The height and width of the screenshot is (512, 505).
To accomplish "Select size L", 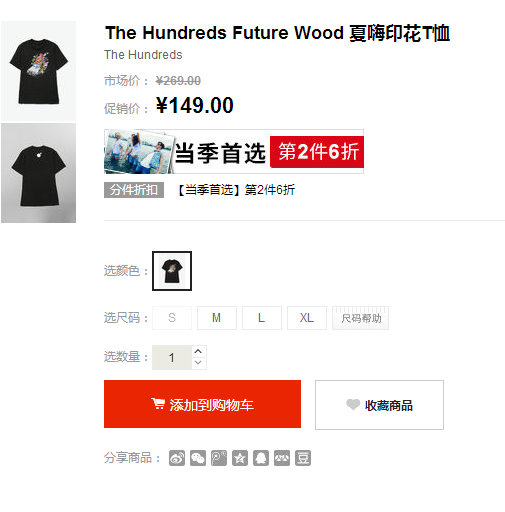I will pyautogui.click(x=262, y=318).
